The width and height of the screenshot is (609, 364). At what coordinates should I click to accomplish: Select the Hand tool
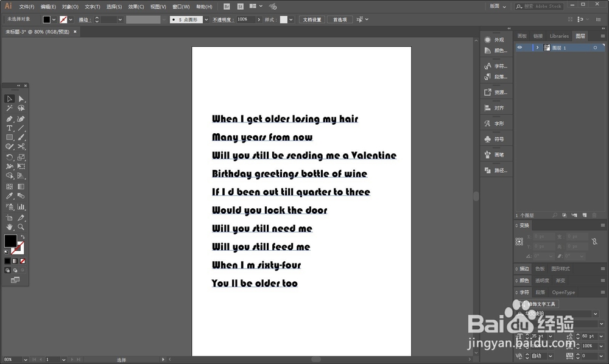click(9, 227)
